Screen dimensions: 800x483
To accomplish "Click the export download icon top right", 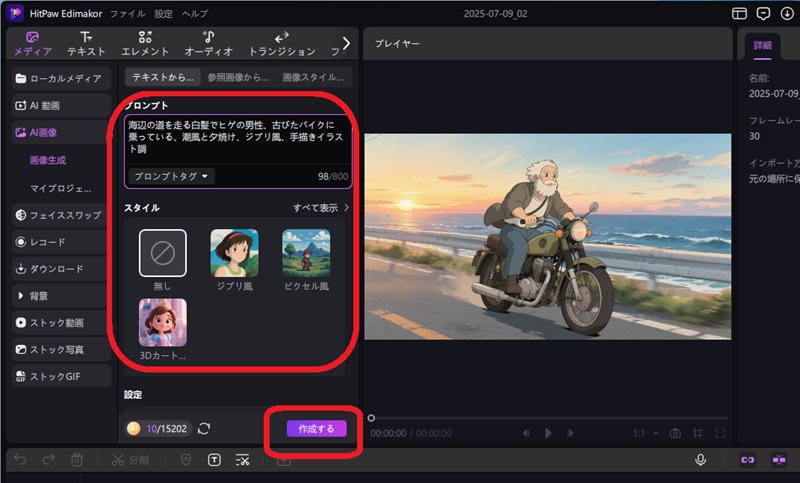I will (787, 13).
